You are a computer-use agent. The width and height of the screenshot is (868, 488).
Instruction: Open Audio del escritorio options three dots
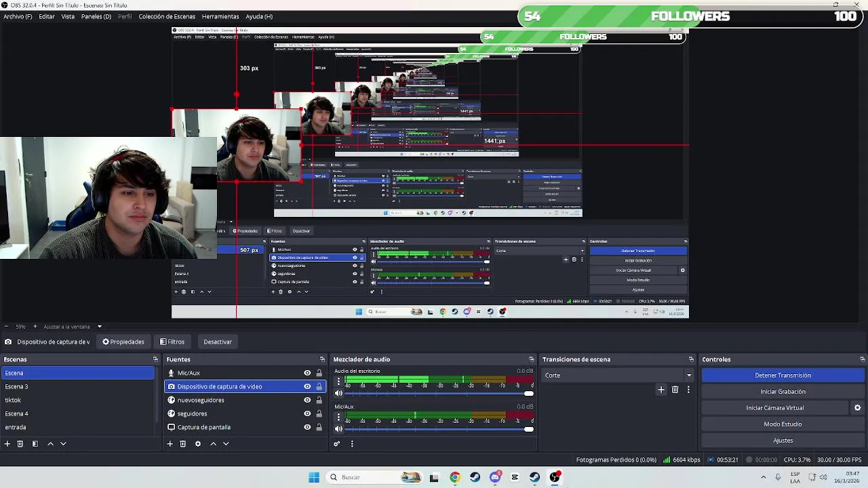338,382
